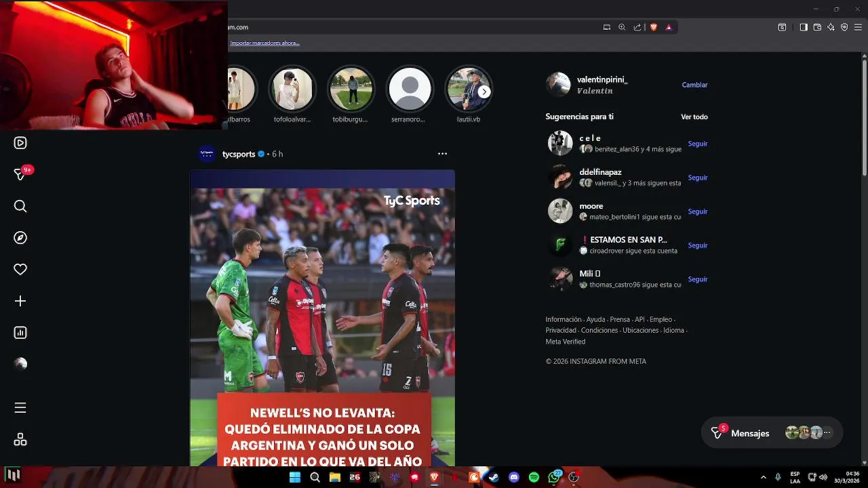This screenshot has height=488, width=868.
Task: View tofoloalvar... story
Action: (292, 89)
